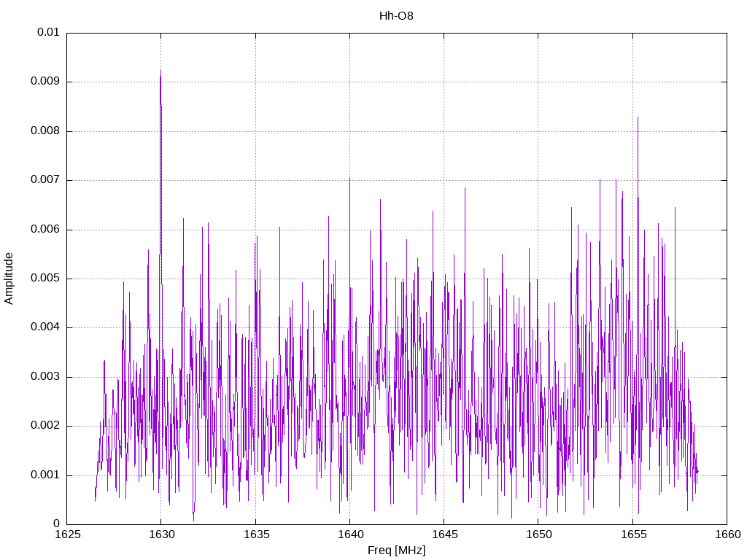Screen dimensions: 747x560
Task: Click the y-axis value 0.005
Action: pos(45,279)
